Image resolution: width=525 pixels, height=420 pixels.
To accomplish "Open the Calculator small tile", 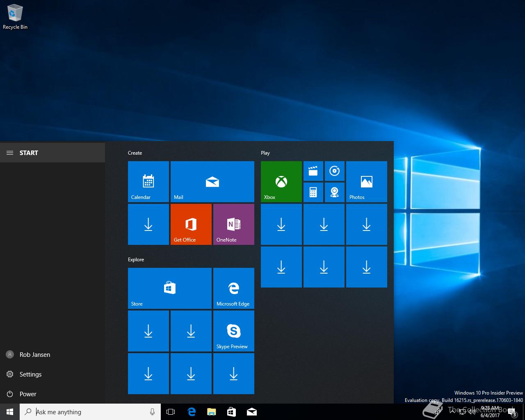I will point(313,192).
